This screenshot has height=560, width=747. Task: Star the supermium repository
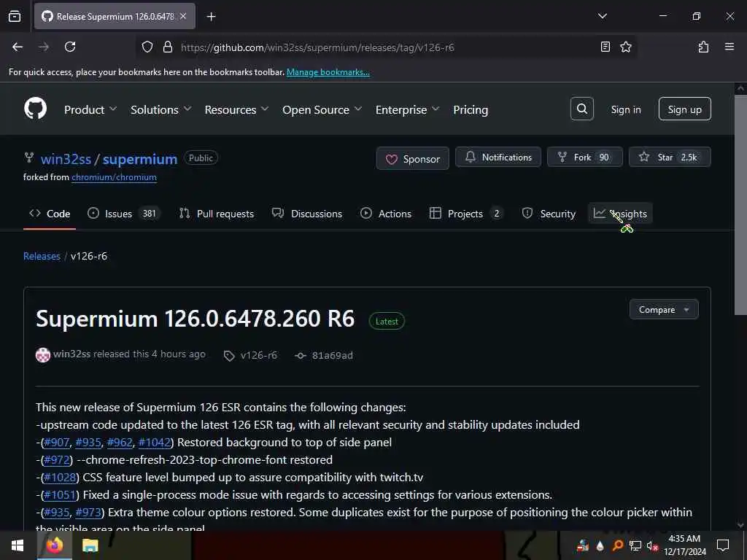pyautogui.click(x=670, y=157)
